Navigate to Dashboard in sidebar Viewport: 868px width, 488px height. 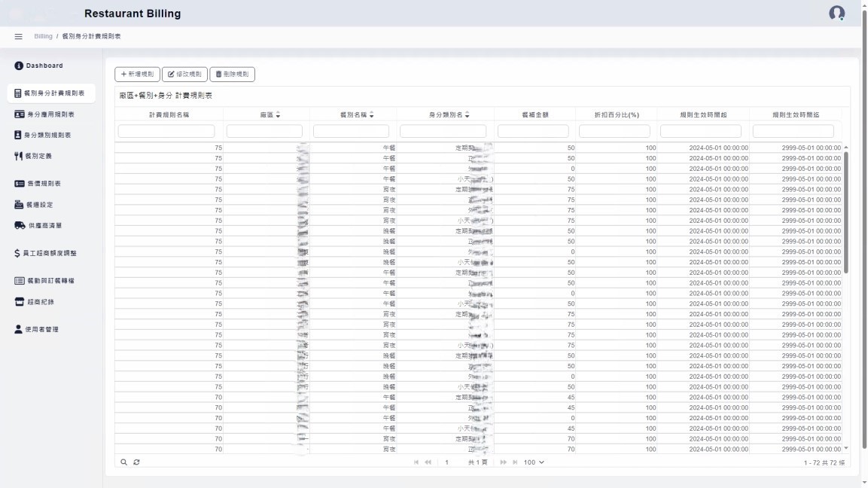click(x=44, y=66)
